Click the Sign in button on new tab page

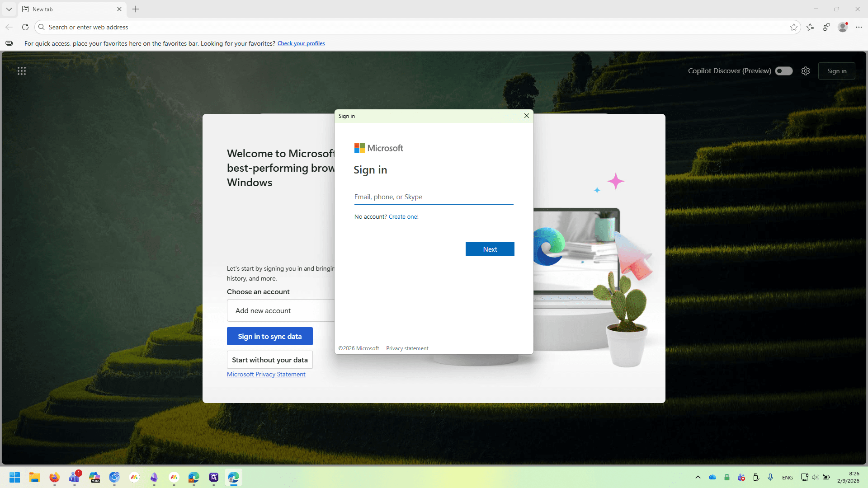837,71
